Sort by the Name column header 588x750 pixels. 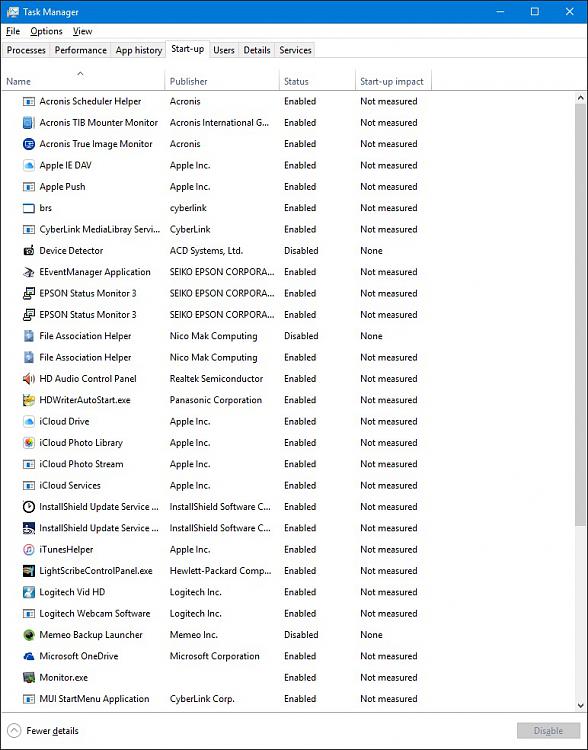click(83, 81)
